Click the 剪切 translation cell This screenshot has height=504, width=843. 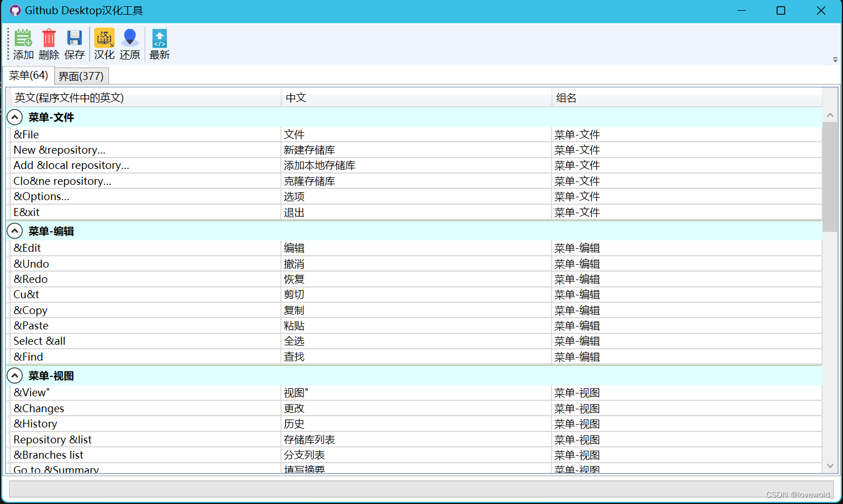tap(416, 295)
